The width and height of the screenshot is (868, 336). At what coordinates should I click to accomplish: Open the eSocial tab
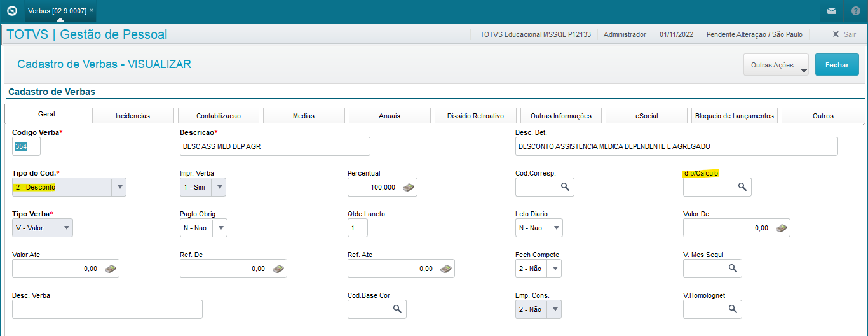(x=646, y=116)
